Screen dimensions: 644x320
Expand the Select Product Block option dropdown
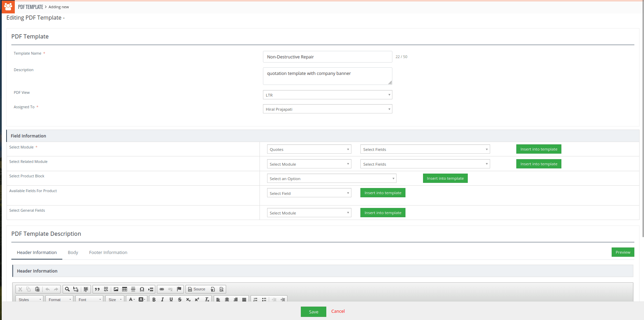pyautogui.click(x=331, y=178)
